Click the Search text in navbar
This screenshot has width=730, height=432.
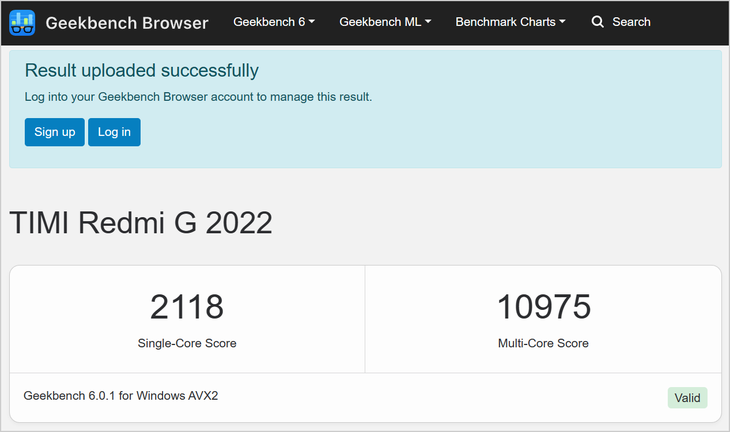(631, 22)
